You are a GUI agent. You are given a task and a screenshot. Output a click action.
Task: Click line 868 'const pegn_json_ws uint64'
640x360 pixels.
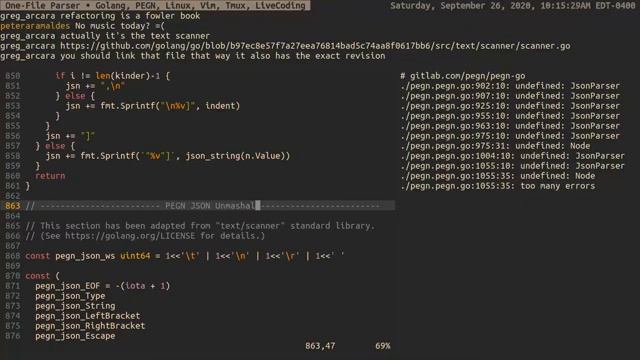click(x=185, y=256)
